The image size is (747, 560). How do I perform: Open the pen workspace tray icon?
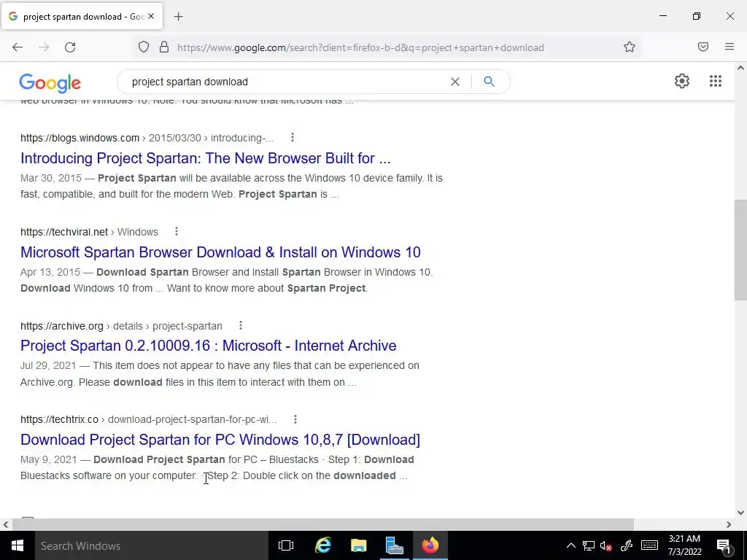[x=627, y=545]
